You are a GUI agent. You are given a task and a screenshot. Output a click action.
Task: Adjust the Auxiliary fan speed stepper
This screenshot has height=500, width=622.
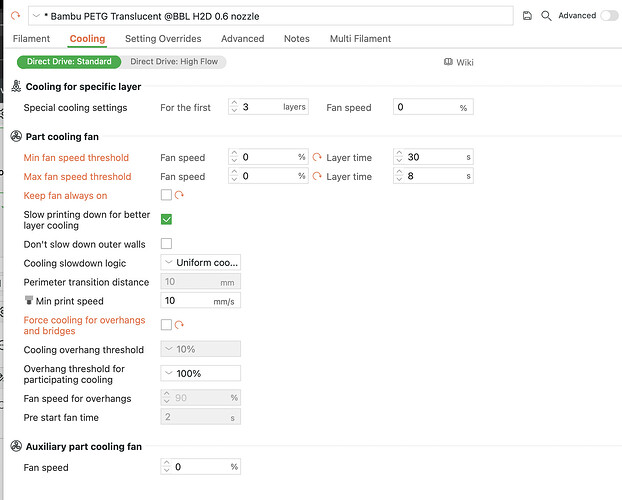tap(167, 467)
